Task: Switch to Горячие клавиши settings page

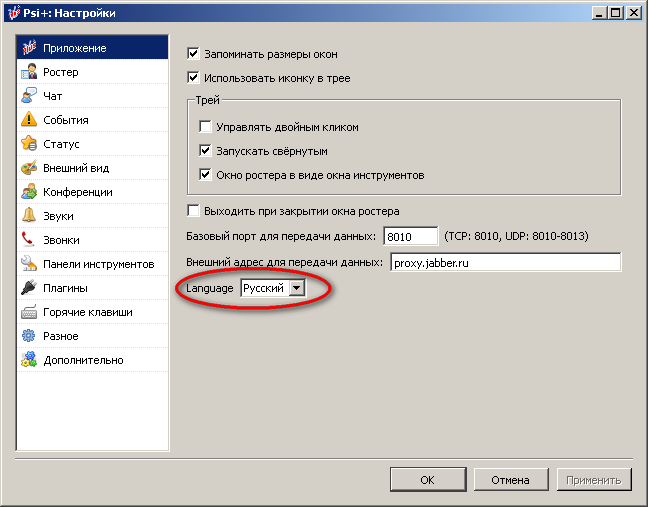Action: (87, 312)
